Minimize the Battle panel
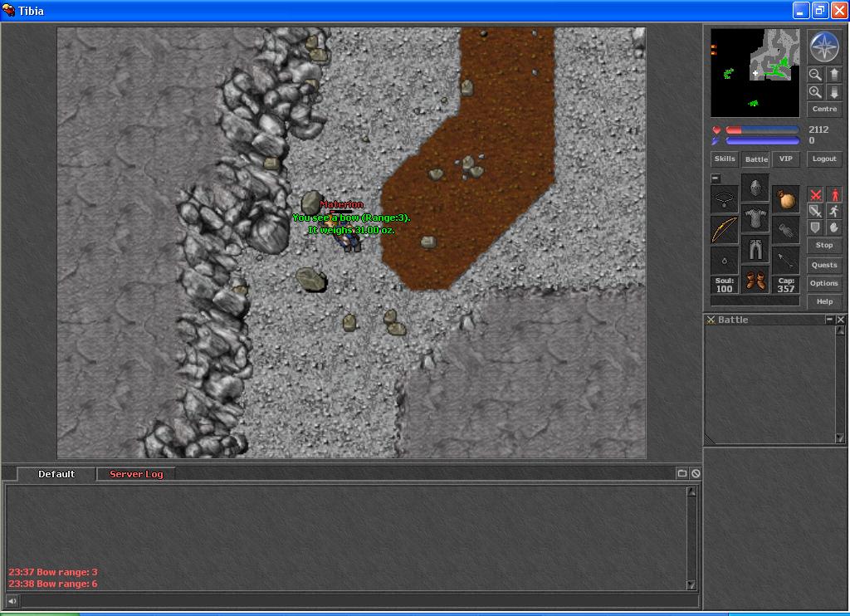This screenshot has height=616, width=850. click(829, 320)
